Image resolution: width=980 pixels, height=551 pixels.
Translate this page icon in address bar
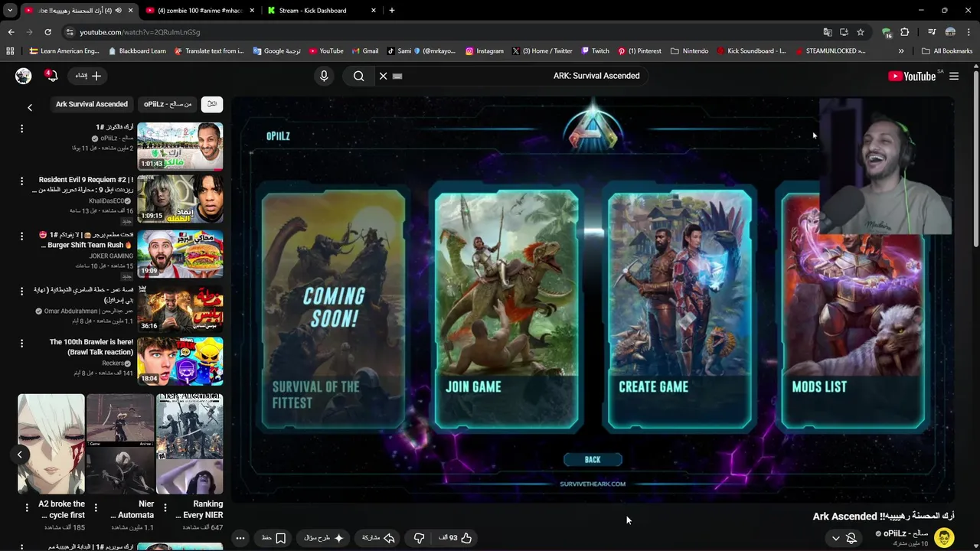[828, 32]
